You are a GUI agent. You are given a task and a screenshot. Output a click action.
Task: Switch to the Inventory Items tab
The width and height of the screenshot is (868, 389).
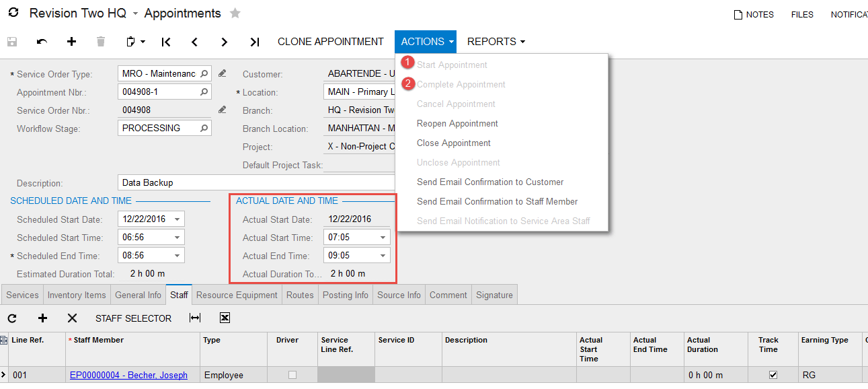coord(77,295)
